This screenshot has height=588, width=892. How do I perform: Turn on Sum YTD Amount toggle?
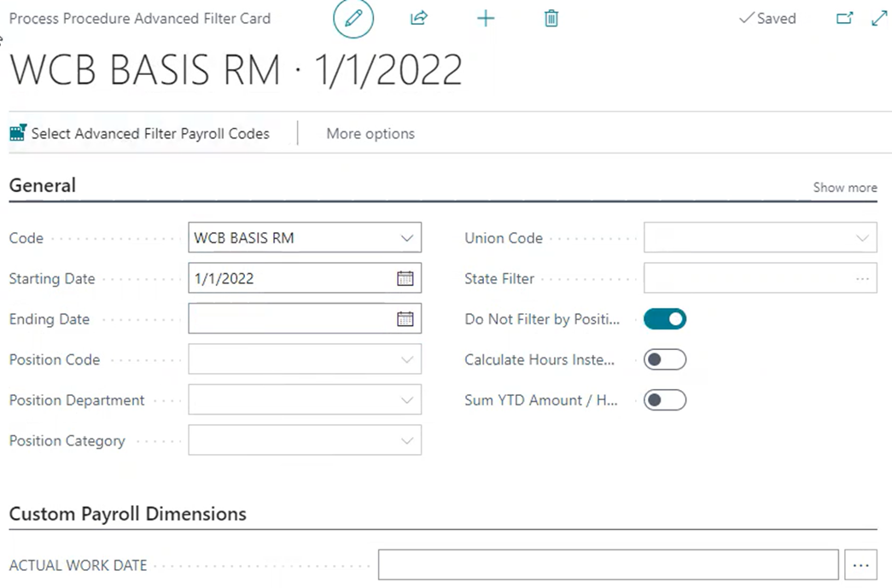(x=665, y=400)
